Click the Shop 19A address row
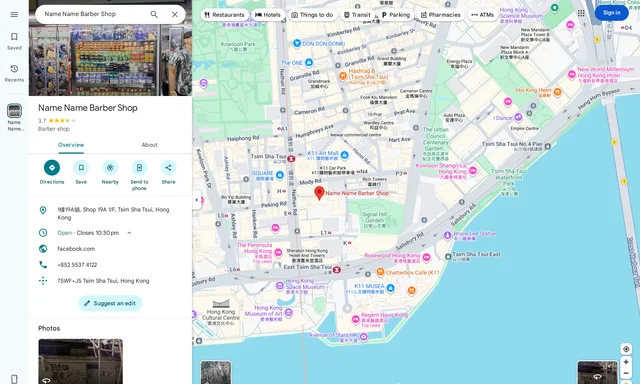Viewport: 640px width, 384px height. tap(110, 213)
